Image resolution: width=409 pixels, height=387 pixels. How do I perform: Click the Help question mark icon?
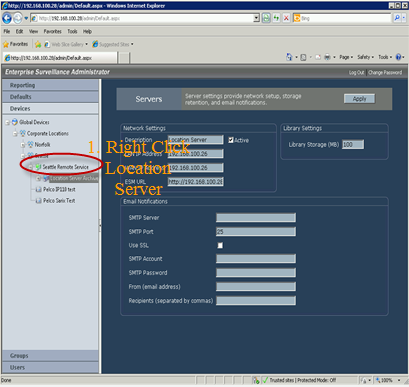[398, 57]
